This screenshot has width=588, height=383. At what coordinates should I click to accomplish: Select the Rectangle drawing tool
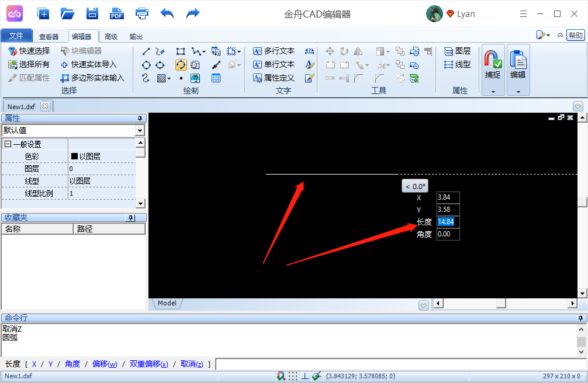click(181, 51)
